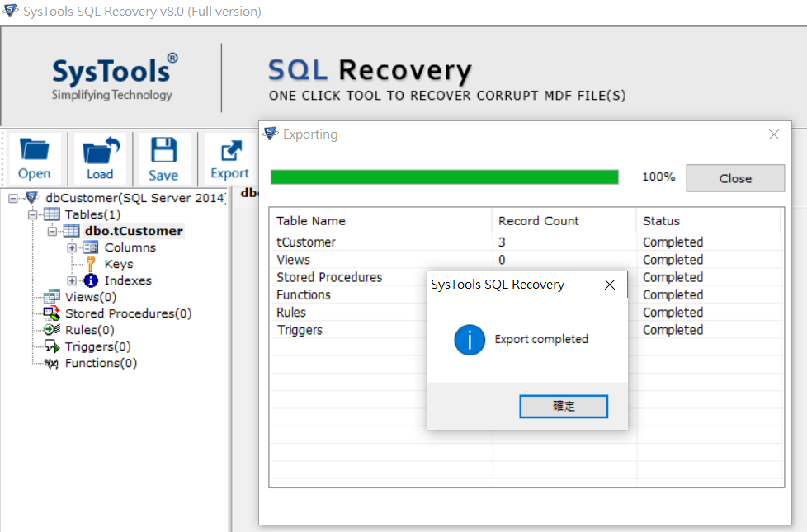Viewport: 807px width, 532px height.
Task: Click the green export progress bar
Action: point(445,177)
